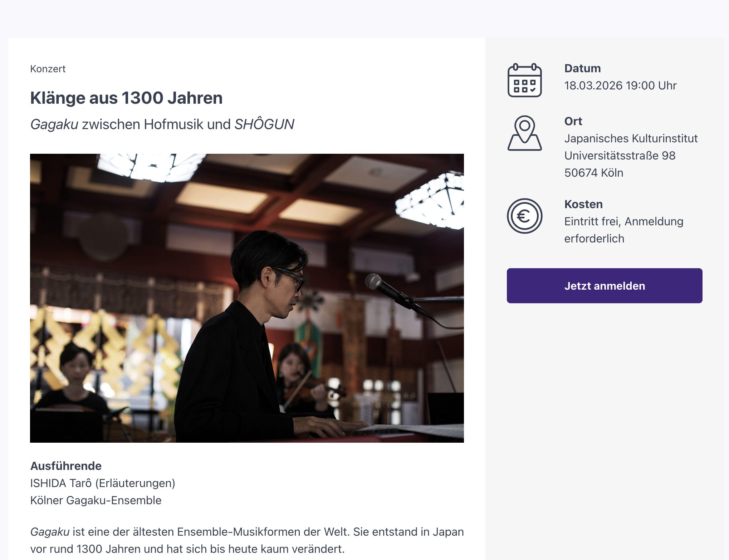This screenshot has height=560, width=729.
Task: Click the Datum heading
Action: click(x=582, y=68)
